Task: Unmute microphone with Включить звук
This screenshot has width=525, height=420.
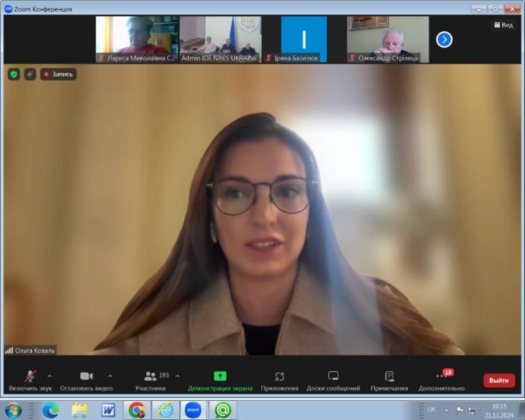Action: pyautogui.click(x=30, y=380)
